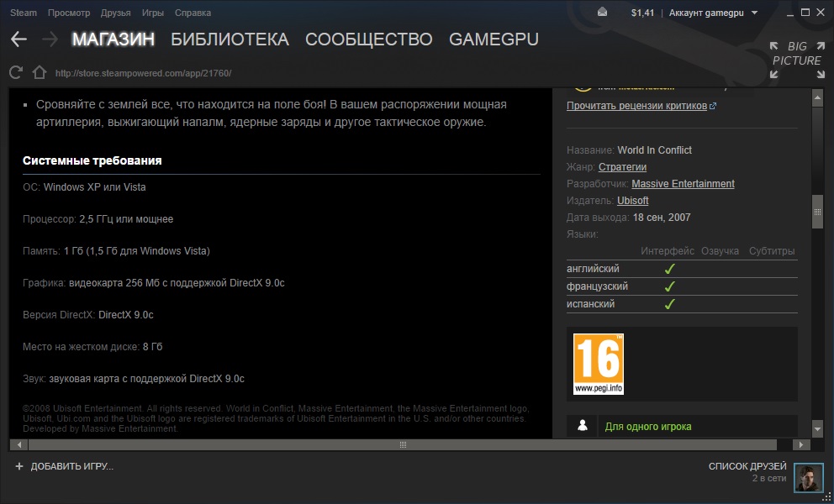Switch to Big Picture mode
The image size is (834, 504).
(797, 60)
